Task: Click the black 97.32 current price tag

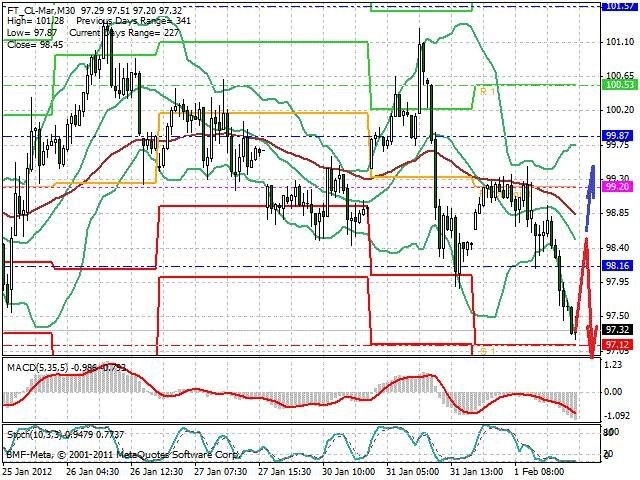Action: [618, 329]
